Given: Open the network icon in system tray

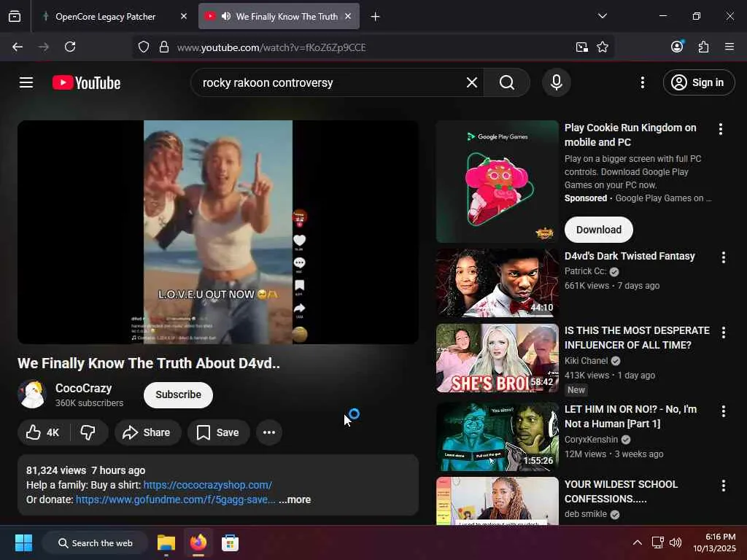Looking at the screenshot, I should tap(657, 542).
